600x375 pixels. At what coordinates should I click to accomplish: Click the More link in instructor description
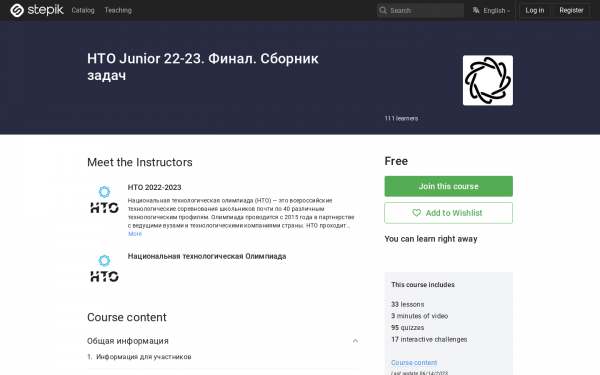point(135,234)
